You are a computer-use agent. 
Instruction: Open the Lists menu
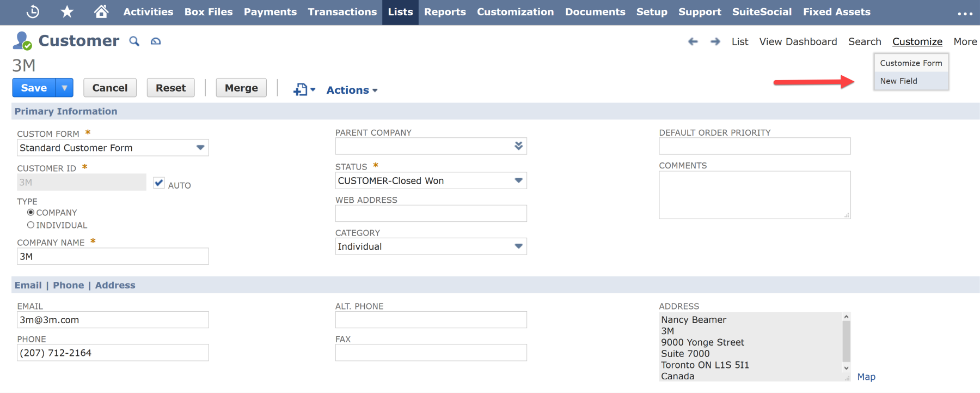coord(400,11)
